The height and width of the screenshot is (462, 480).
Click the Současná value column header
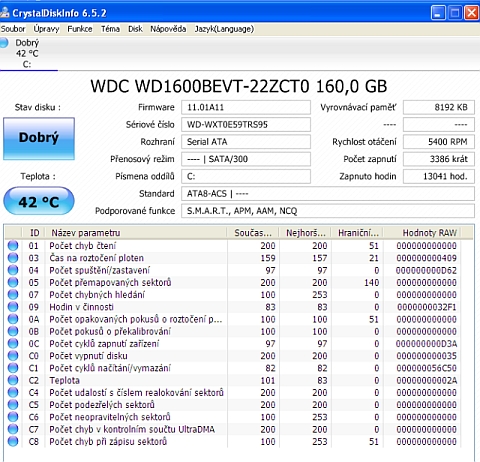click(253, 233)
